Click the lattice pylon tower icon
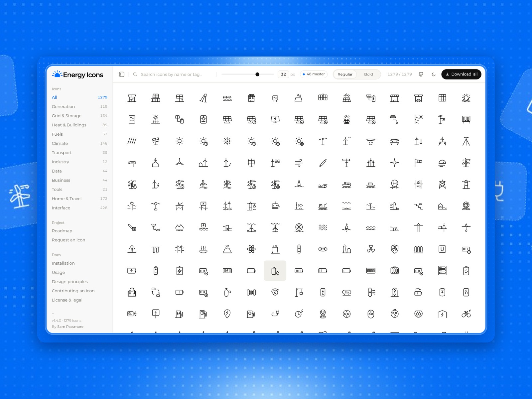 click(442, 184)
